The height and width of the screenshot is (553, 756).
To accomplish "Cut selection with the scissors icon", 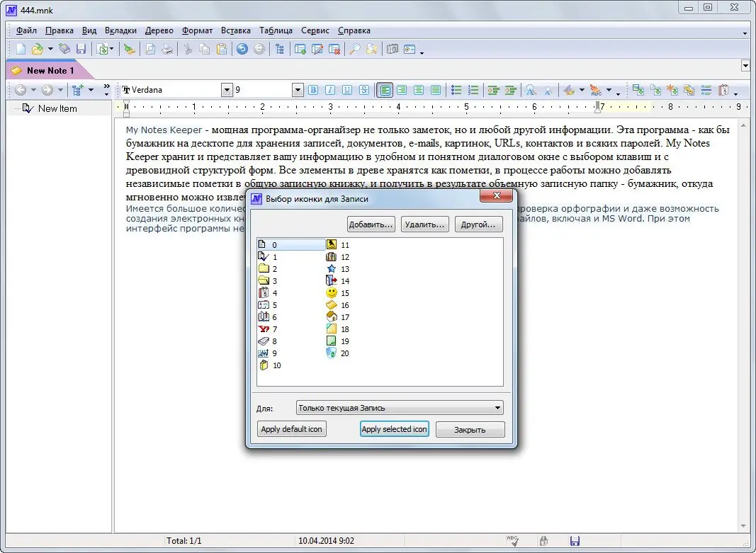I will (x=188, y=49).
